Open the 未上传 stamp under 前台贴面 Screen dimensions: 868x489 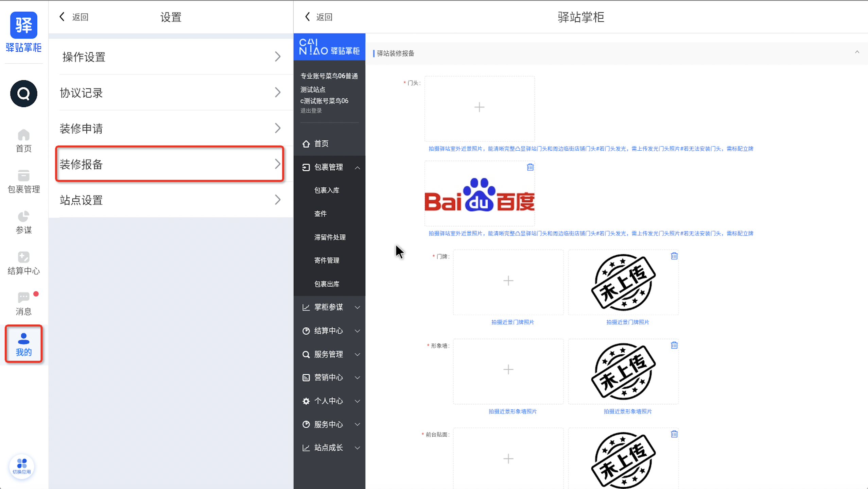(x=623, y=460)
